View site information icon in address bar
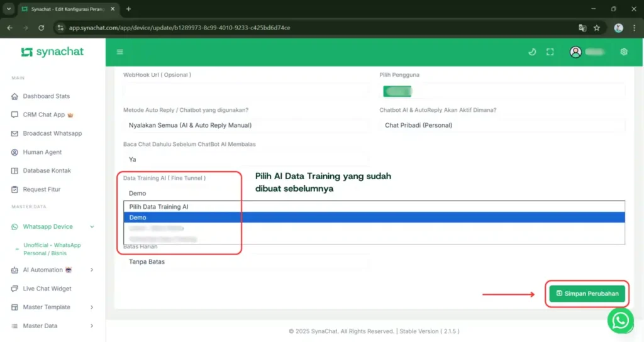Viewport: 644px width, 342px height. point(60,28)
